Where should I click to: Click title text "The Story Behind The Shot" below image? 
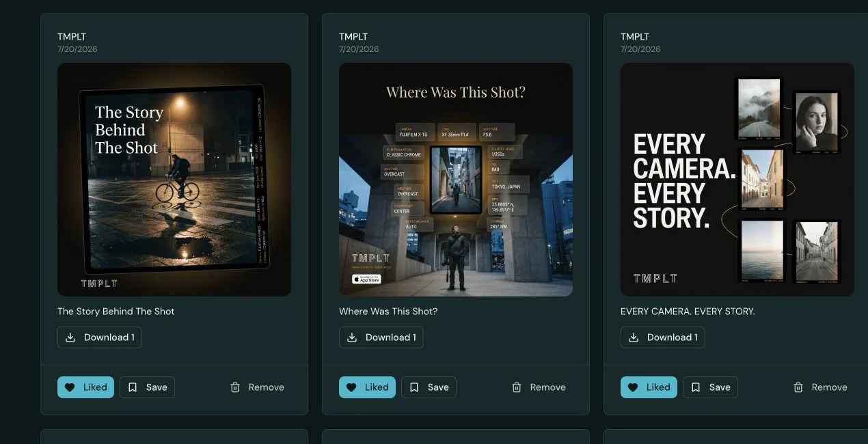116,311
